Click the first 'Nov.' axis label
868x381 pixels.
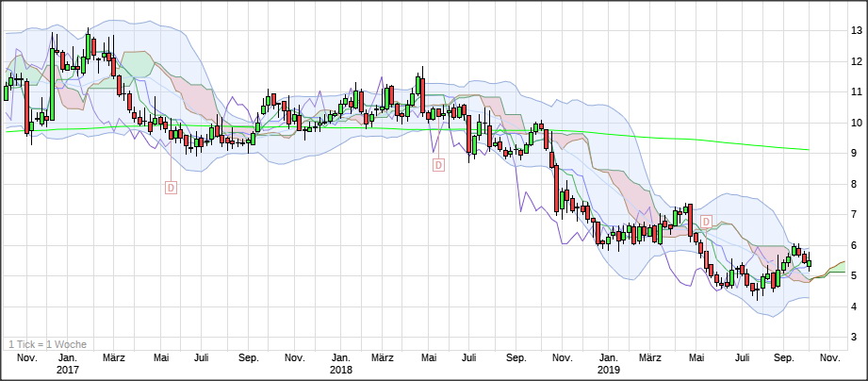click(x=26, y=357)
